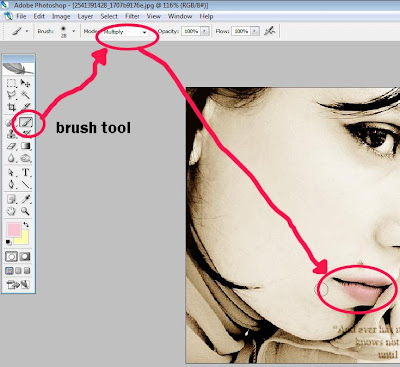Open the Layer menu
Image resolution: width=400 pixels, height=367 pixels.
(x=85, y=16)
